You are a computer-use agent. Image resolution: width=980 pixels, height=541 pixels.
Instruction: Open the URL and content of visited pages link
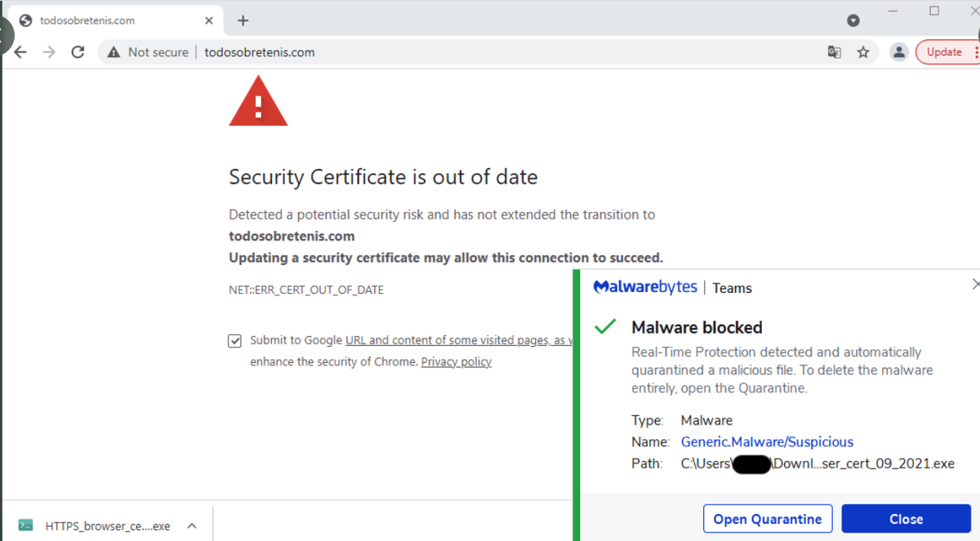[x=460, y=340]
